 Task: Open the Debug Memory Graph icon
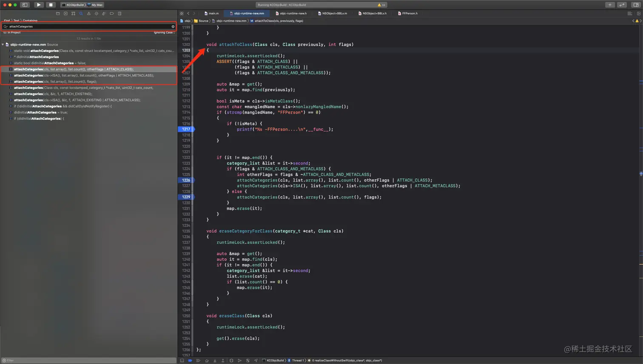tap(239, 361)
